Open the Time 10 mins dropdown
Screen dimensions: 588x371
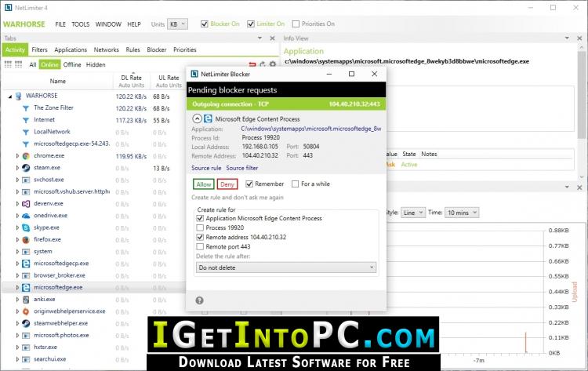(462, 213)
